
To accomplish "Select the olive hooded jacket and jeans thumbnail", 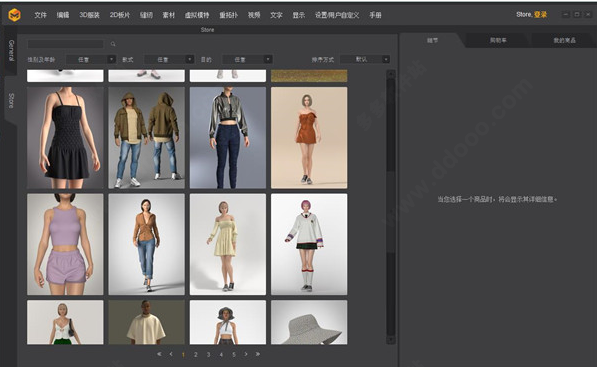I will [x=147, y=138].
